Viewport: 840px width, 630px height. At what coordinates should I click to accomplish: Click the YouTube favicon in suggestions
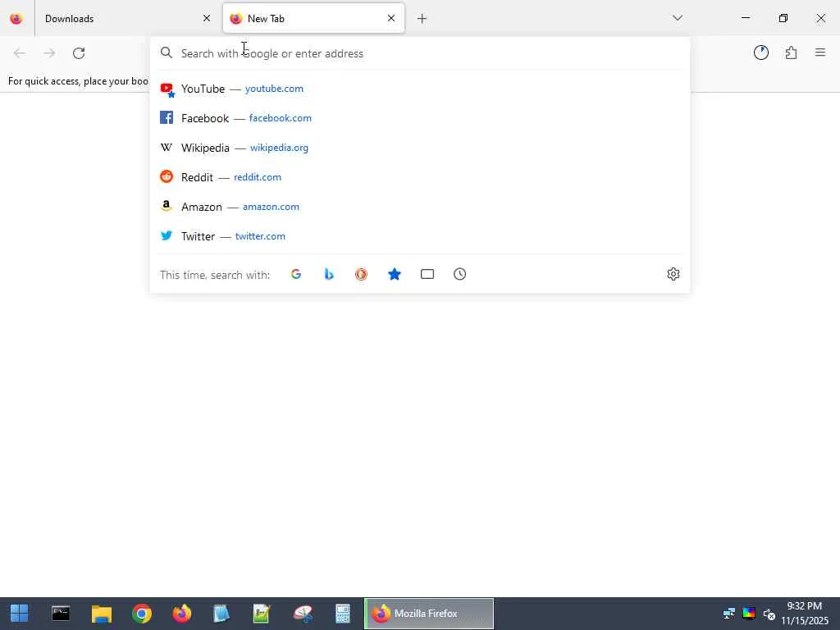point(167,89)
